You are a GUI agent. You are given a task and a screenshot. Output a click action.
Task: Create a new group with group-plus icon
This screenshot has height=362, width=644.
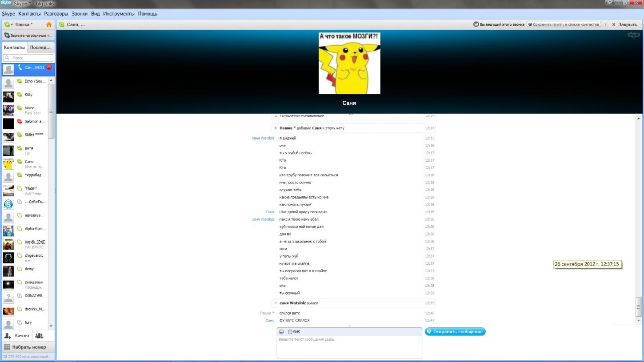pyautogui.click(x=39, y=335)
